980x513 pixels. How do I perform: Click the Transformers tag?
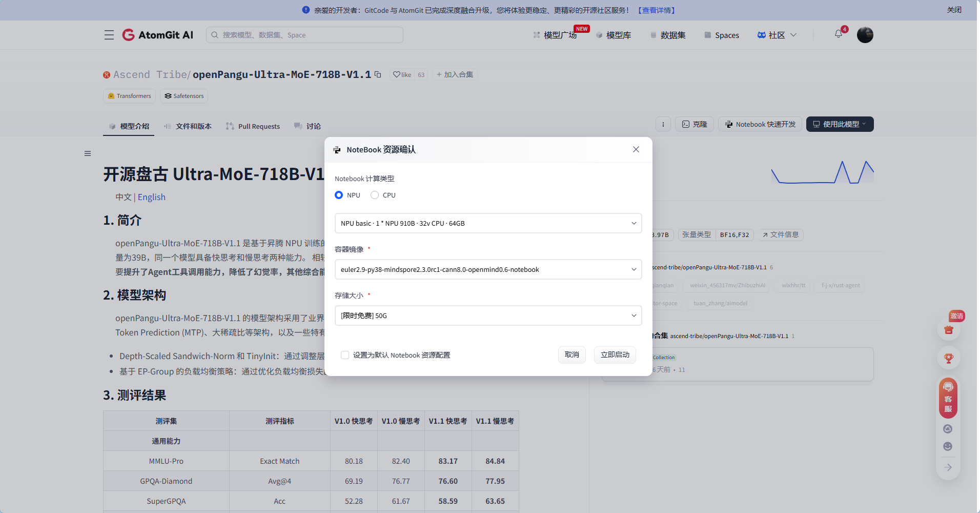tap(129, 96)
